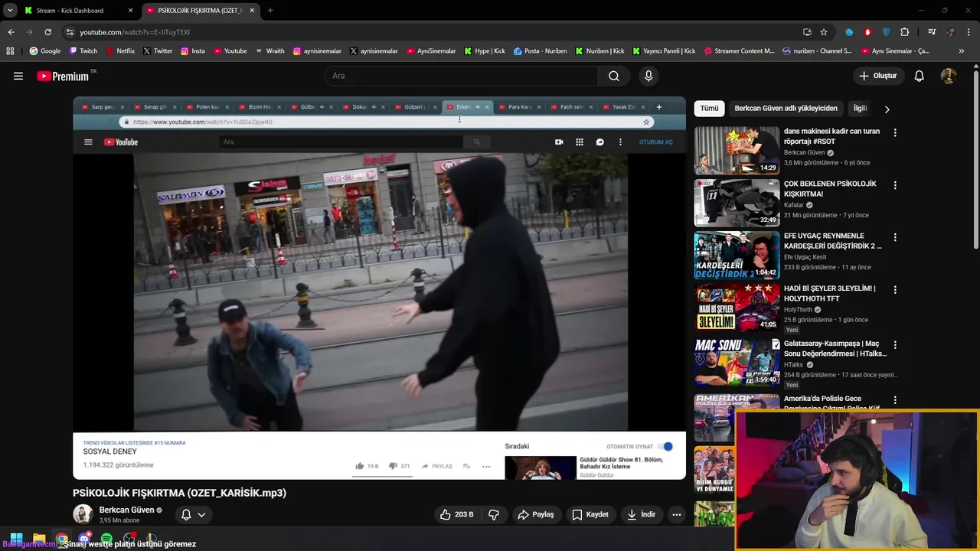
Task: Open the YouTube hamburger guide menu
Action: coord(18,76)
